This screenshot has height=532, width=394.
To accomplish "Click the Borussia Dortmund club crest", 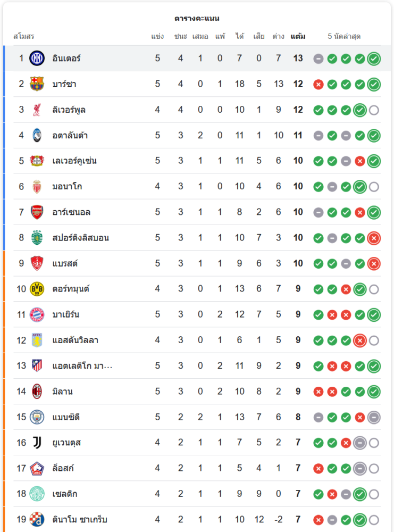I will click(37, 289).
